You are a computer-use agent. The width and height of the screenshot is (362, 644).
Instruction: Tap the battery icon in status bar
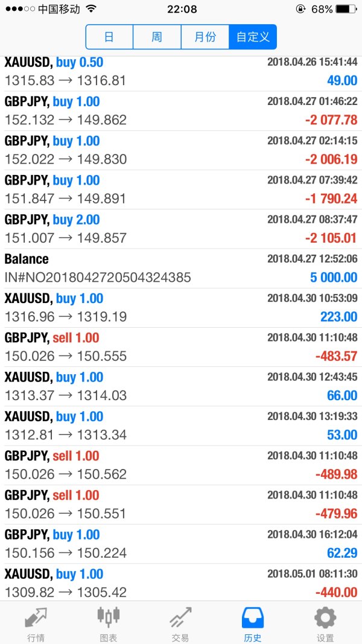346,9
